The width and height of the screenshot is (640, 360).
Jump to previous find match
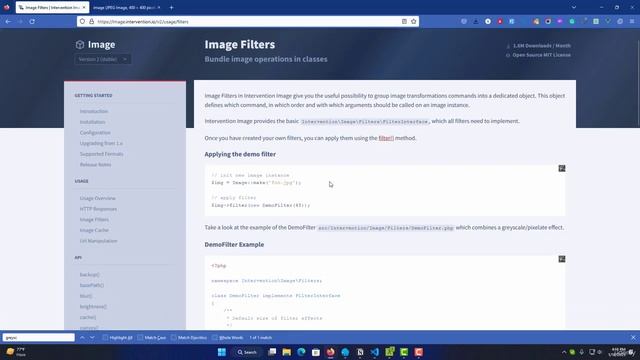[82, 338]
